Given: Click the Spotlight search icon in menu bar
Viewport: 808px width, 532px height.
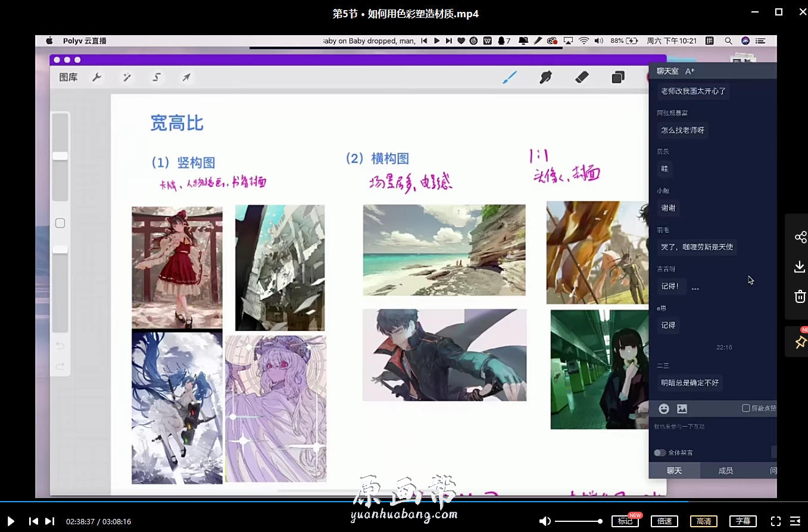Looking at the screenshot, I should click(x=728, y=41).
